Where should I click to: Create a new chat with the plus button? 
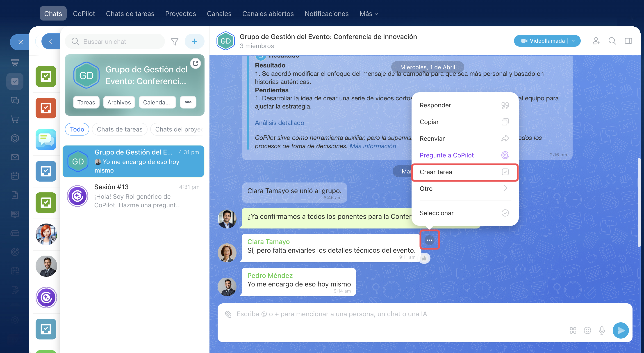[194, 41]
